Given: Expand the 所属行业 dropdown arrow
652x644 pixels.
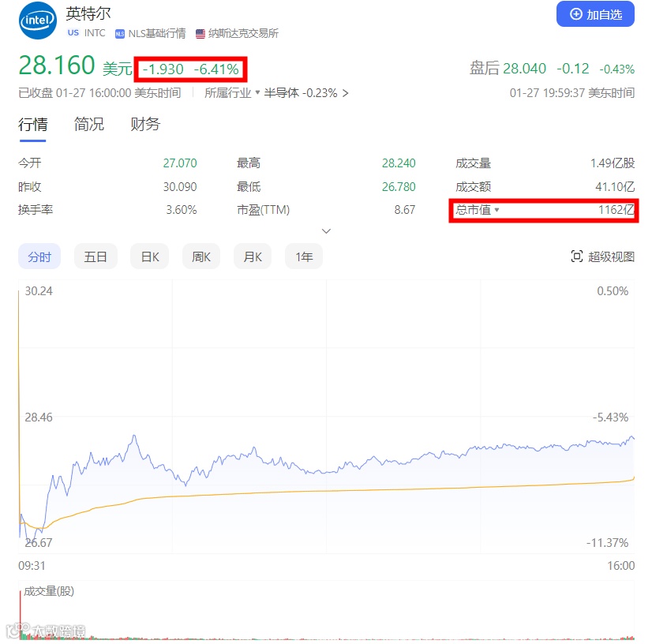Looking at the screenshot, I should [257, 92].
